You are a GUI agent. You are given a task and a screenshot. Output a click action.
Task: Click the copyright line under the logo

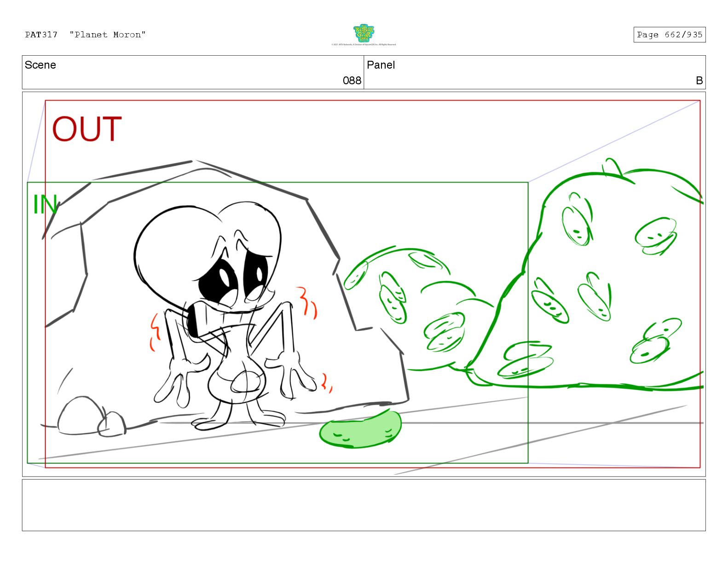coord(364,45)
